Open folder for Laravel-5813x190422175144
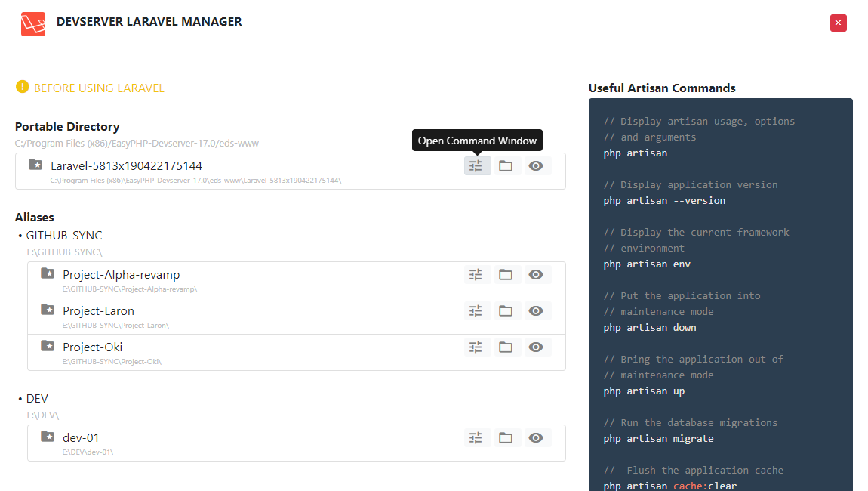 coord(506,165)
